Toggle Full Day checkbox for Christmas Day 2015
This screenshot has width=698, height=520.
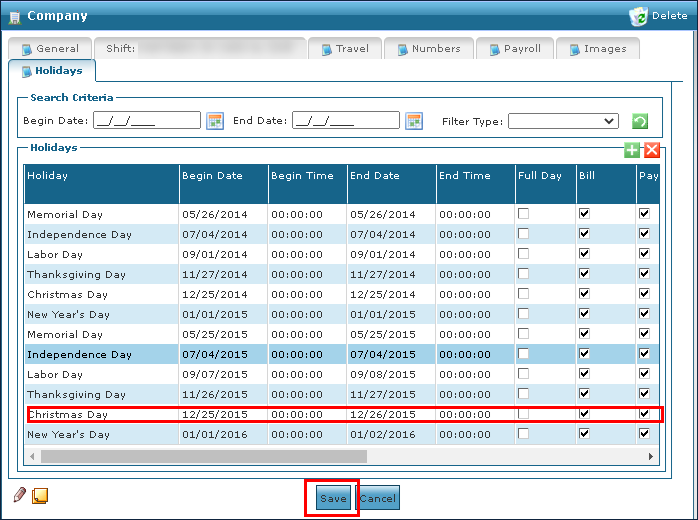click(x=523, y=414)
